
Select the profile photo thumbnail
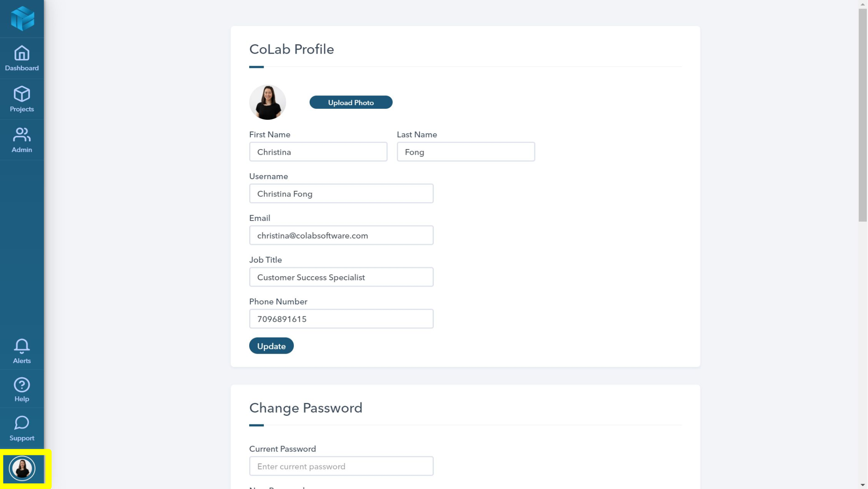267,102
